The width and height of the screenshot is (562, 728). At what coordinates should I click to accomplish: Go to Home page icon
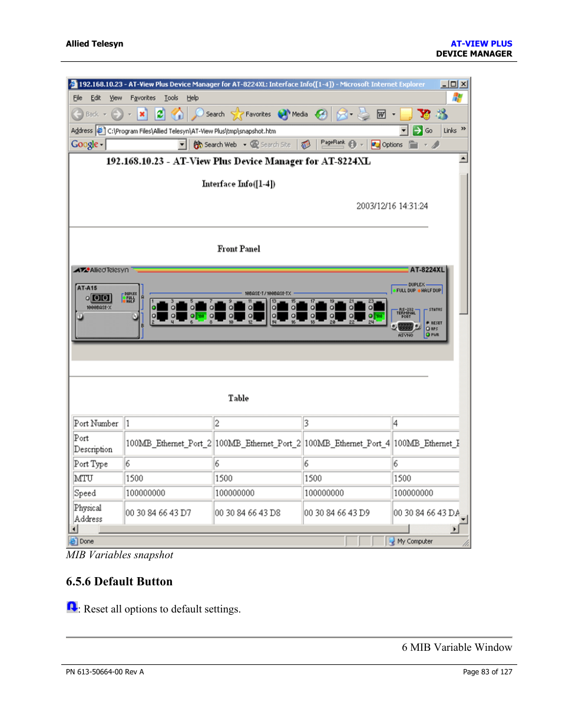(x=177, y=114)
